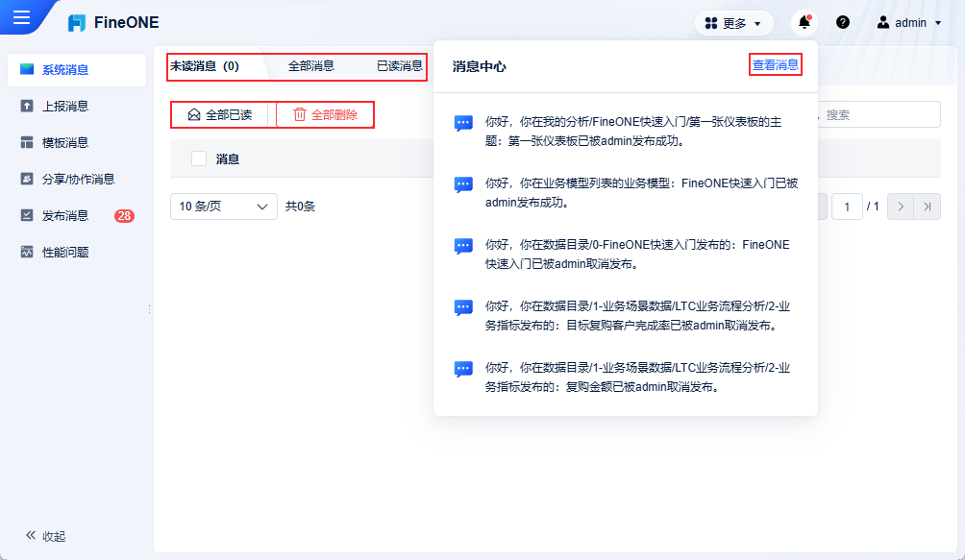Click the page number input box
The height and width of the screenshot is (560, 965).
pyautogui.click(x=847, y=207)
